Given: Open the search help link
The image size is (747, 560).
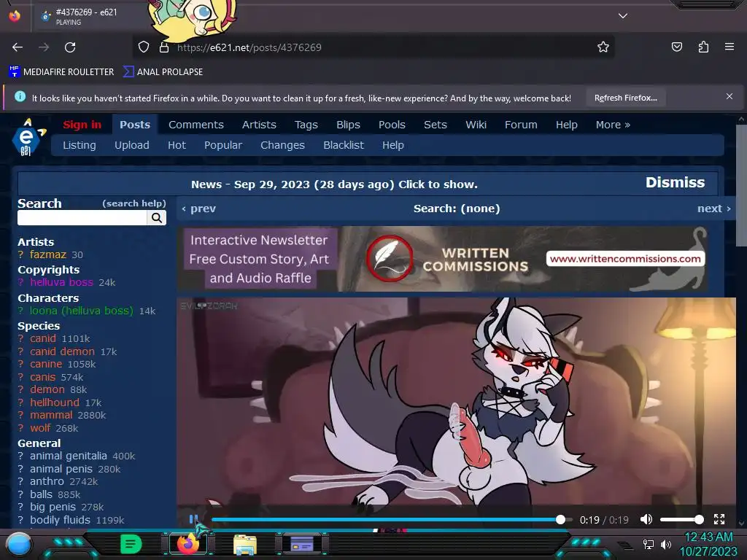Looking at the screenshot, I should pos(134,203).
